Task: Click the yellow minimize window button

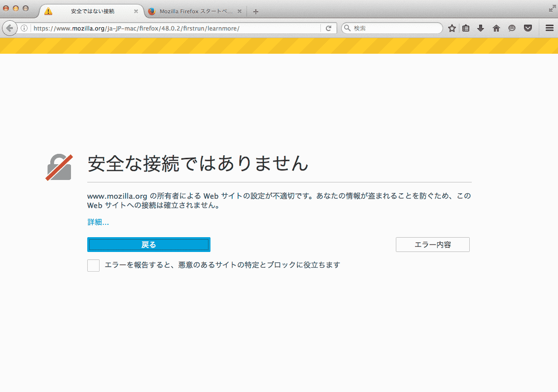Action: 16,8
